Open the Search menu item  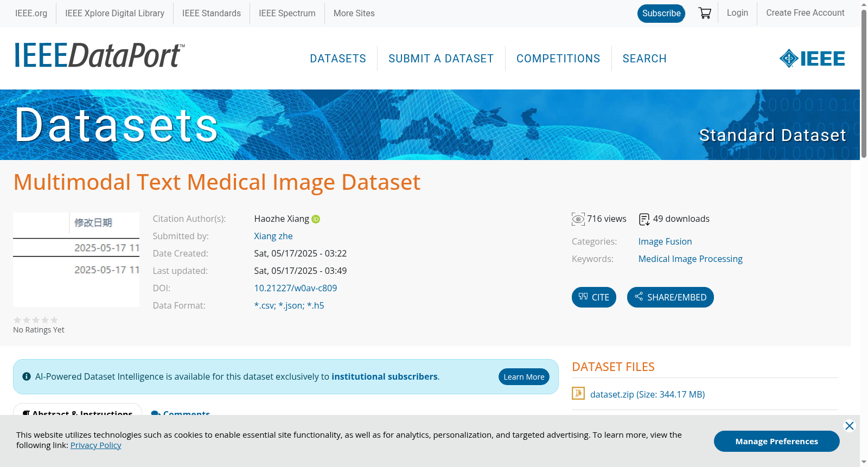tap(644, 59)
